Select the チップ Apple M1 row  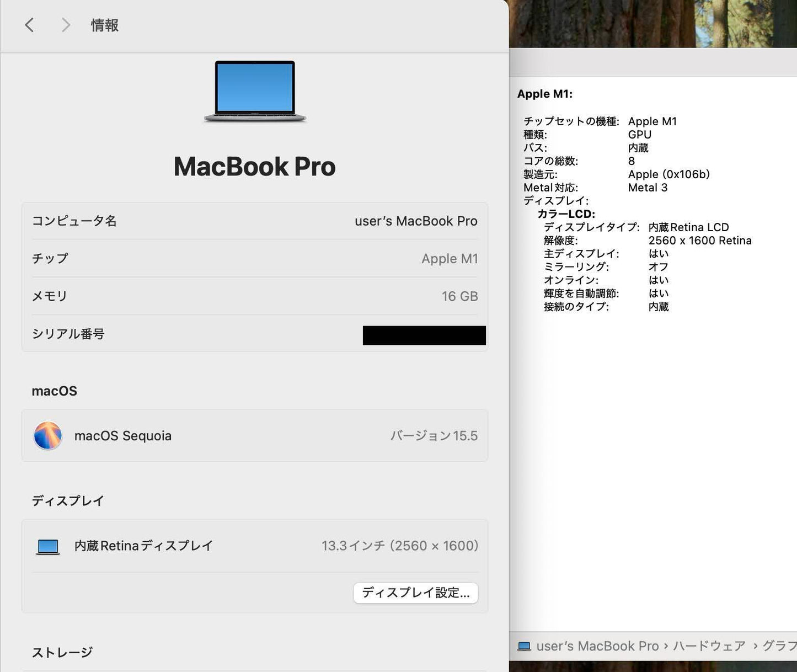[254, 258]
